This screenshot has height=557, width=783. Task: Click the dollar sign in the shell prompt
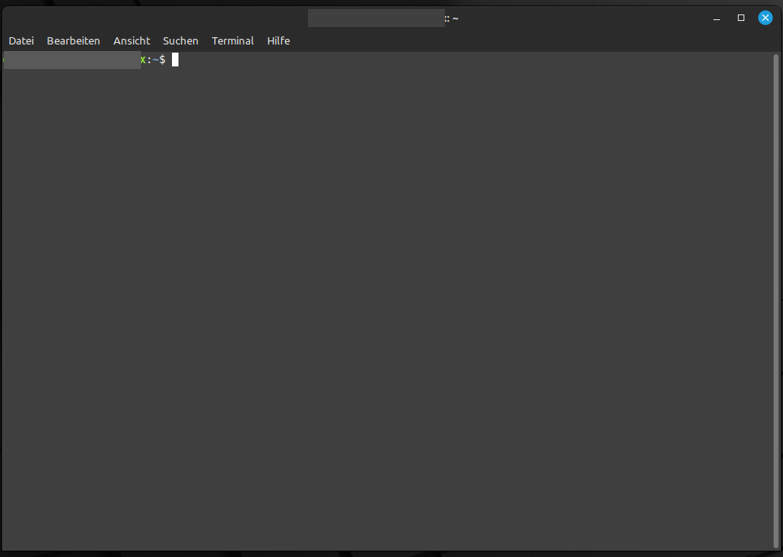click(162, 60)
